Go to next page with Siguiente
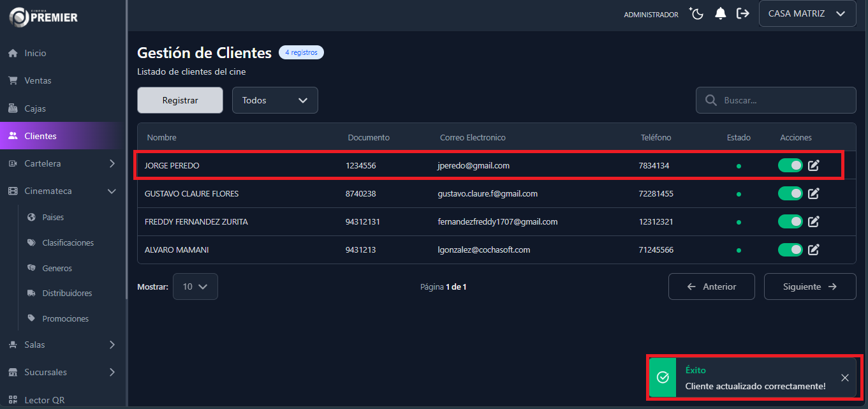 point(809,286)
